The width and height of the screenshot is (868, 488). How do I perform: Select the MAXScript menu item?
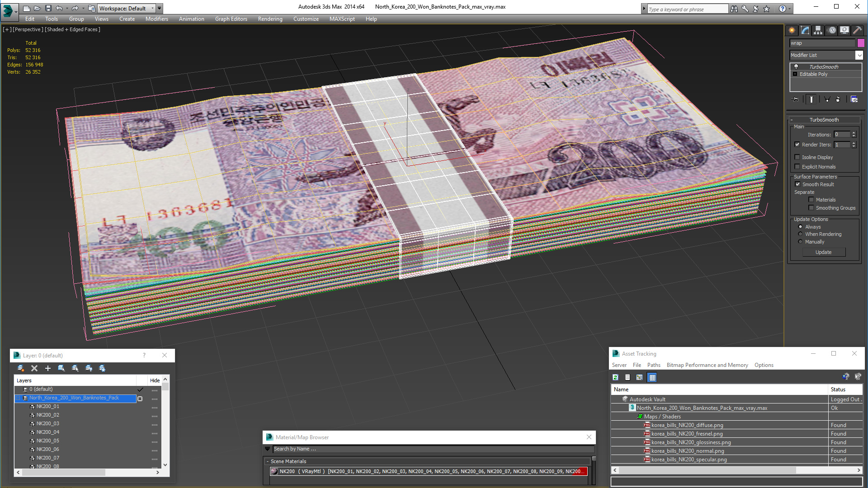tap(343, 19)
